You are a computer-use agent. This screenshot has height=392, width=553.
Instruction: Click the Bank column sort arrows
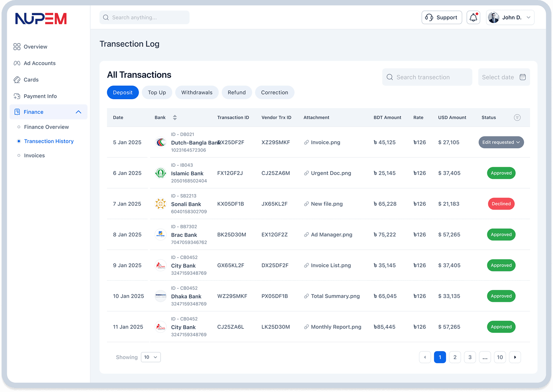175,117
